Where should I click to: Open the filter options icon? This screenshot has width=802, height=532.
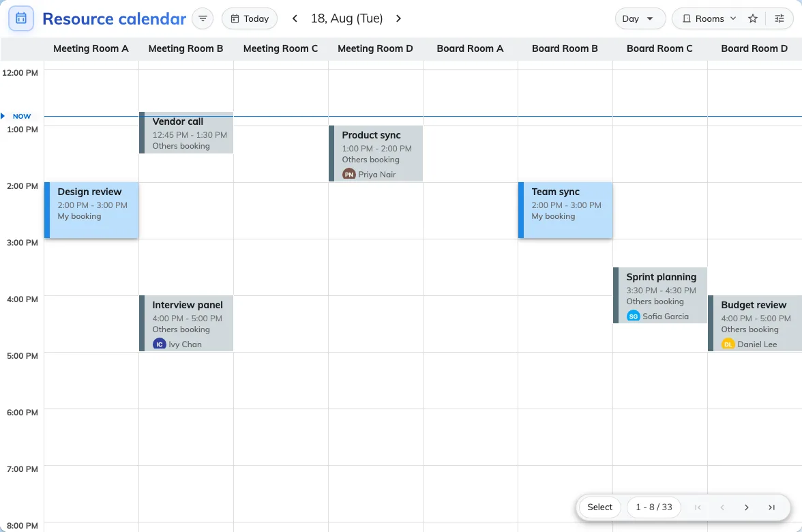(x=203, y=18)
